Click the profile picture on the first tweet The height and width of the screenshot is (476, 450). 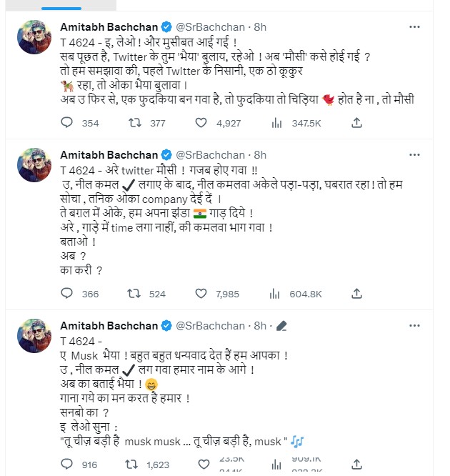tap(32, 36)
